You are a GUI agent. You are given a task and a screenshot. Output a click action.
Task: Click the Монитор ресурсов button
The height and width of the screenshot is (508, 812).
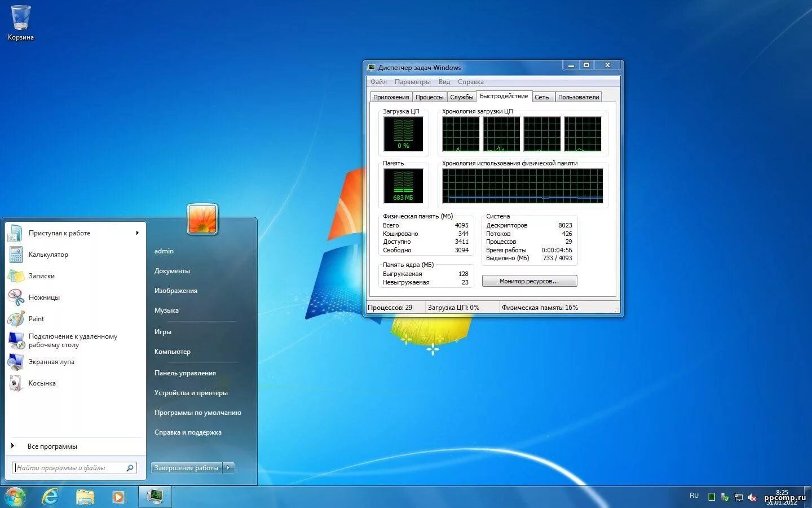pos(529,281)
